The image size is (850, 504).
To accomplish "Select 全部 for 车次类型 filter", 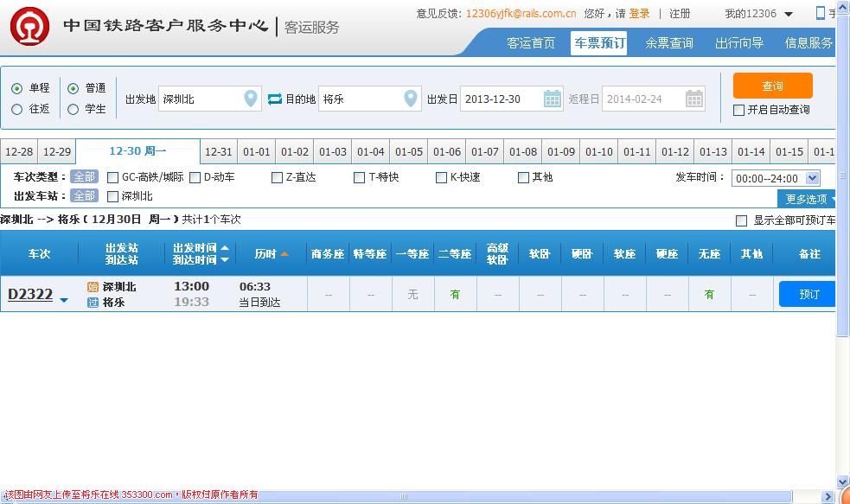I will click(x=84, y=177).
